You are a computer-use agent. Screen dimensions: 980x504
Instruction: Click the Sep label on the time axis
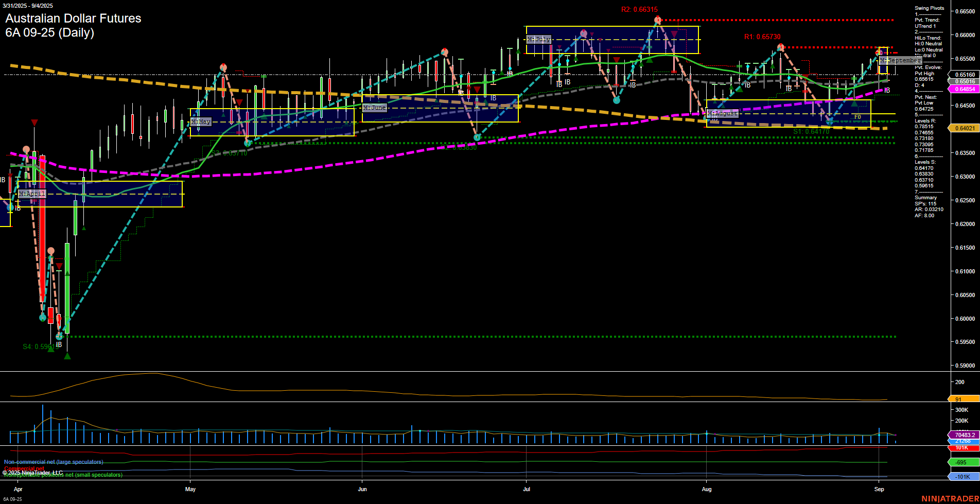(879, 489)
